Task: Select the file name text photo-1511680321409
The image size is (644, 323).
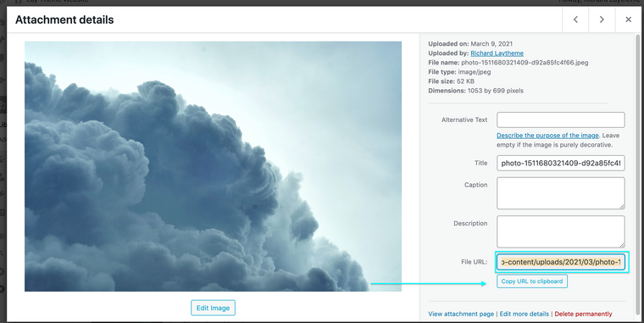Action: [525, 63]
